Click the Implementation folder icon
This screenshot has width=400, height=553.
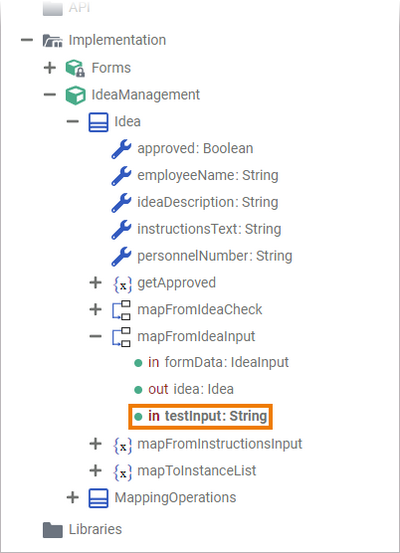[53, 41]
